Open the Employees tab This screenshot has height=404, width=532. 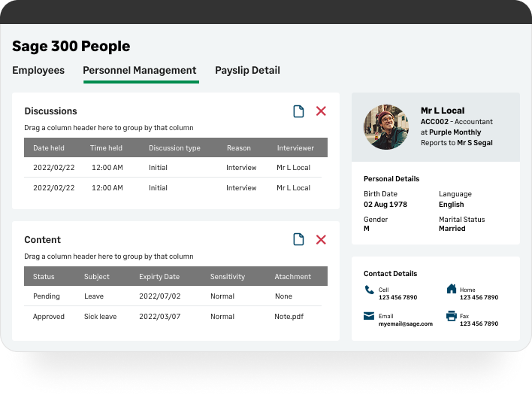pos(38,71)
